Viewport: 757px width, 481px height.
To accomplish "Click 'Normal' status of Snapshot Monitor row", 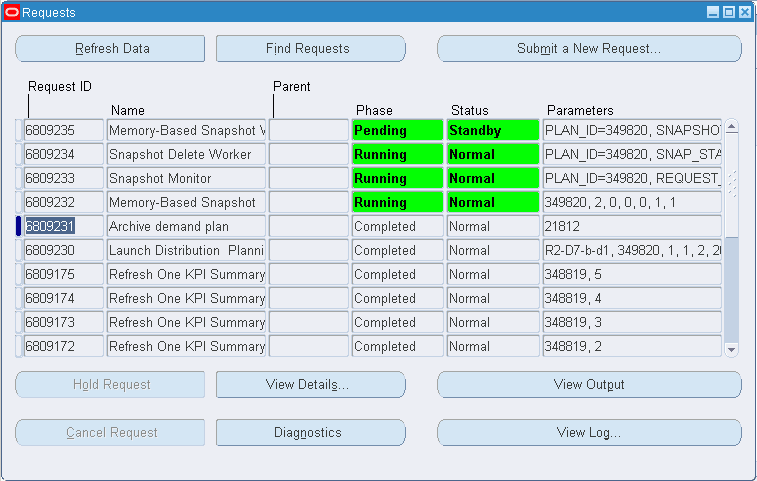I will click(493, 178).
